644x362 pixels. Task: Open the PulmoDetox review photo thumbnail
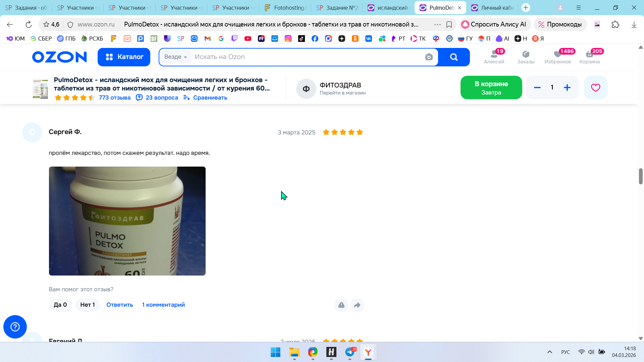point(127,221)
